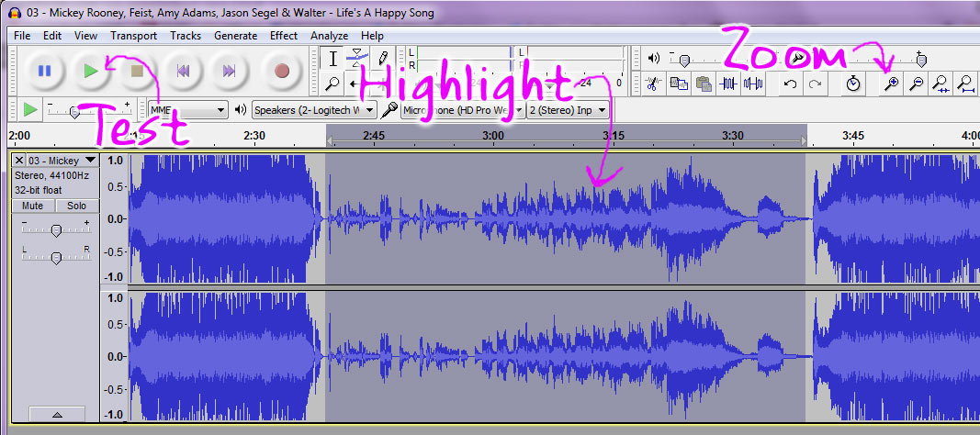The height and width of the screenshot is (435, 980).
Task: Select the Selection (I-beam) tool
Action: point(333,60)
